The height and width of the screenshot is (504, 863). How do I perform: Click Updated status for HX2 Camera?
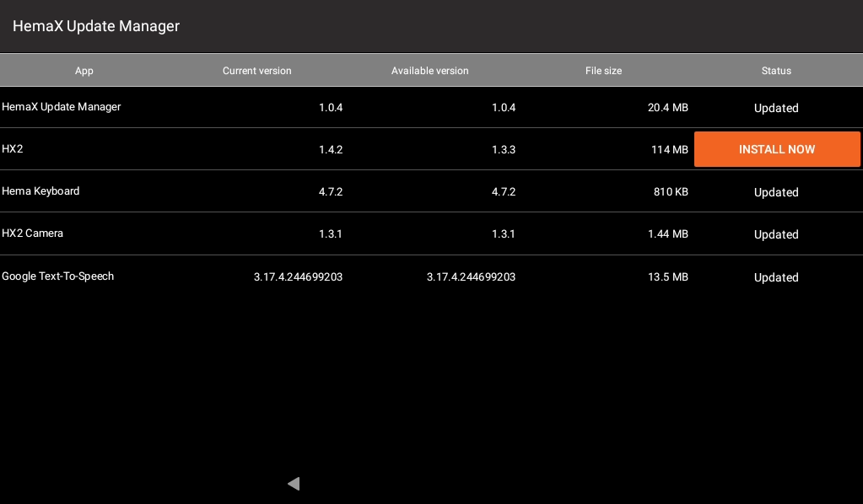[777, 234]
